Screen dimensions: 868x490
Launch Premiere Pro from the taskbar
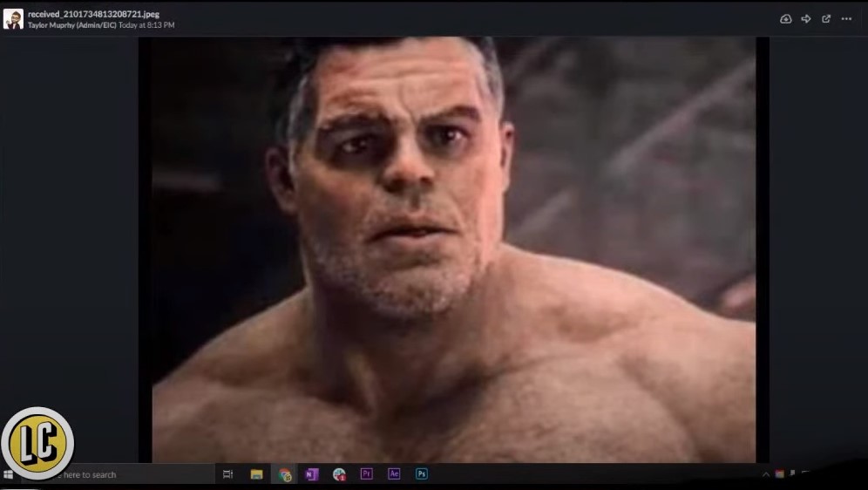click(366, 473)
